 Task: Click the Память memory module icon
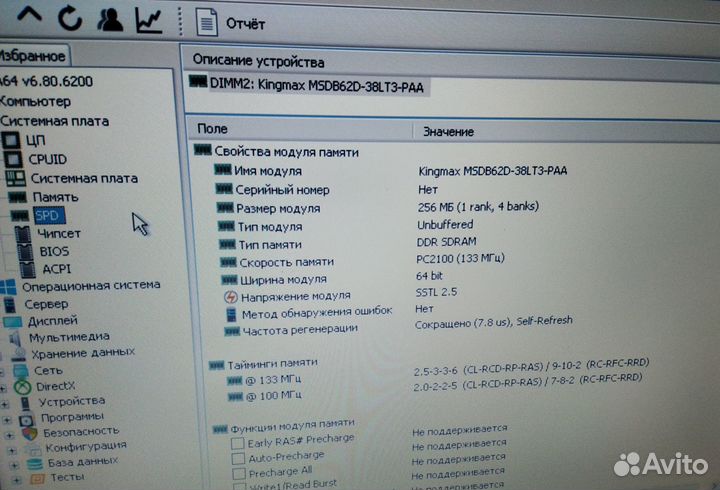click(17, 197)
